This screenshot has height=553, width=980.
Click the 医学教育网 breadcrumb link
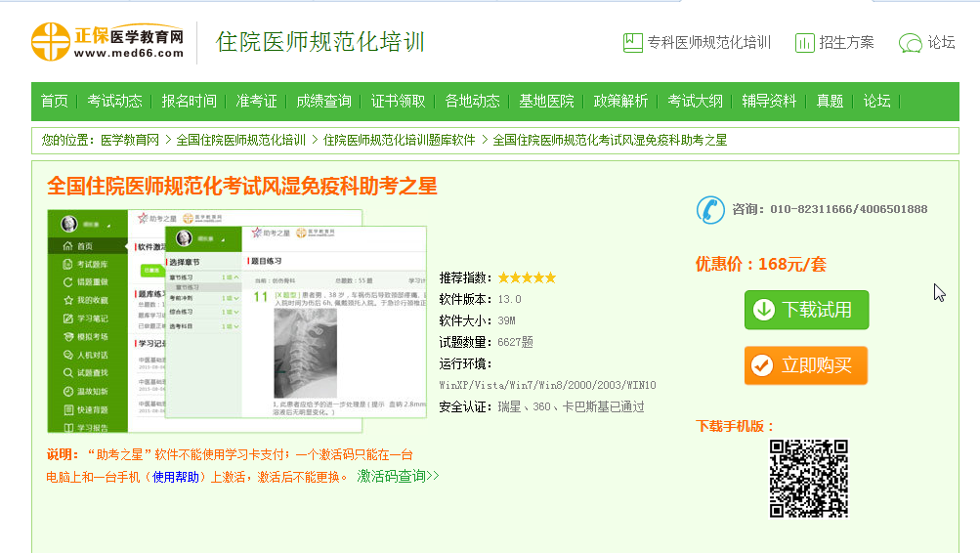[x=130, y=141]
